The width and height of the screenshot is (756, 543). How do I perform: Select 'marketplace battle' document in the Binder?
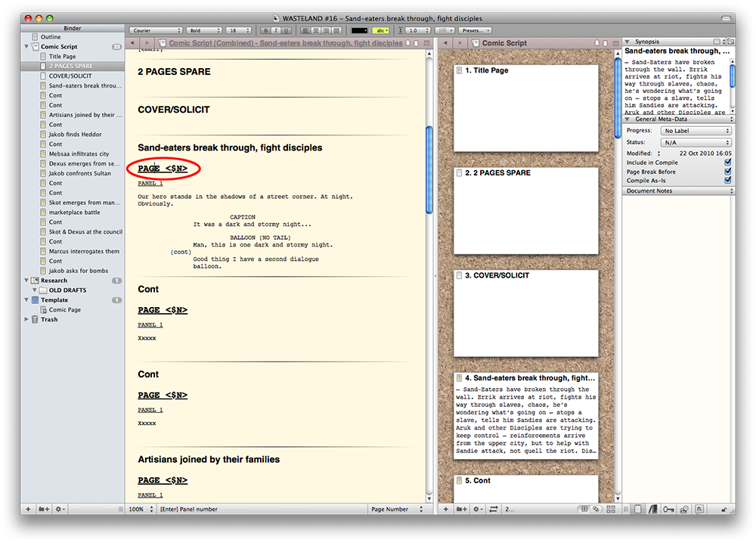[x=74, y=213]
